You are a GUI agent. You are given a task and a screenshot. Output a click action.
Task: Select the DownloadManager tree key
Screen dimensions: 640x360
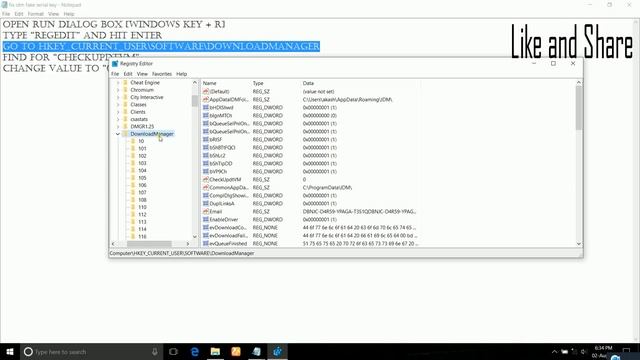(152, 134)
